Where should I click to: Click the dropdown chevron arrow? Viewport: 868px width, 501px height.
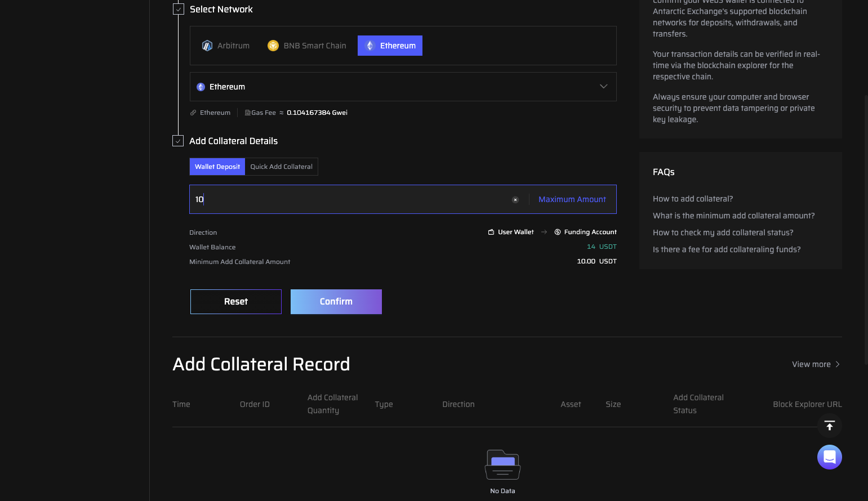603,87
